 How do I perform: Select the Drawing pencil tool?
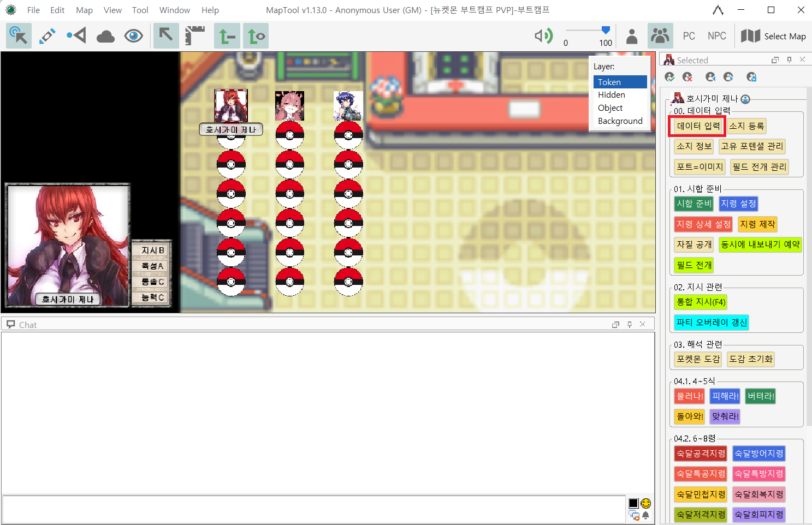tap(48, 36)
